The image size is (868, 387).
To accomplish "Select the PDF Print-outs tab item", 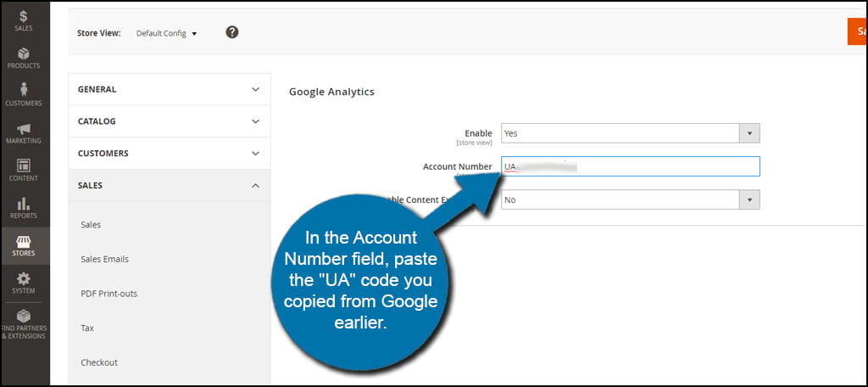I will tap(109, 294).
